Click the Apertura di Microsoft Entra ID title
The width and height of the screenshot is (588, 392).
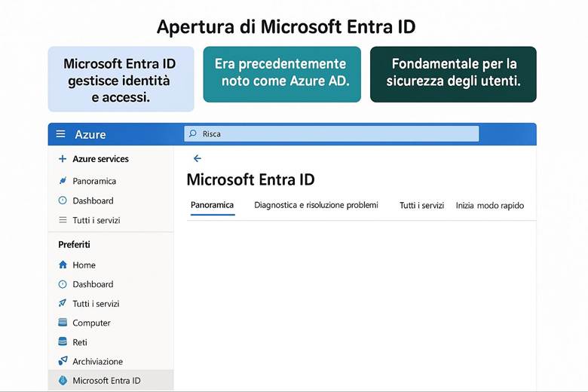(x=286, y=26)
